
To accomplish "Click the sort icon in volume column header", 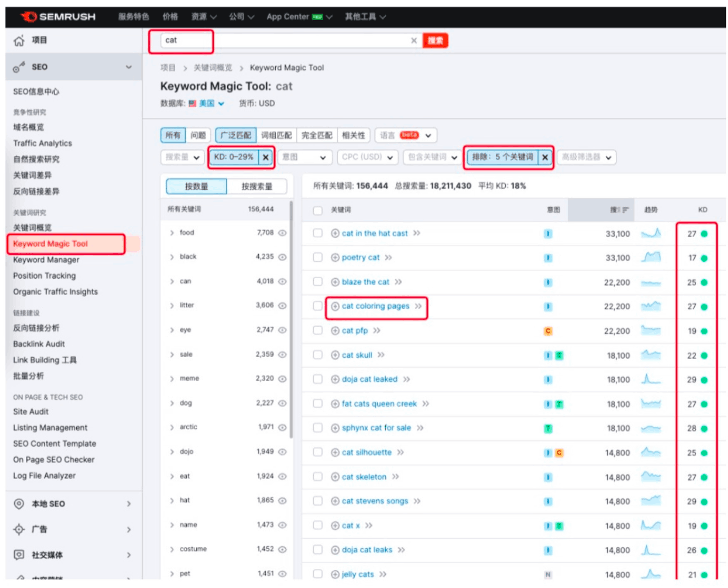I will (x=625, y=210).
